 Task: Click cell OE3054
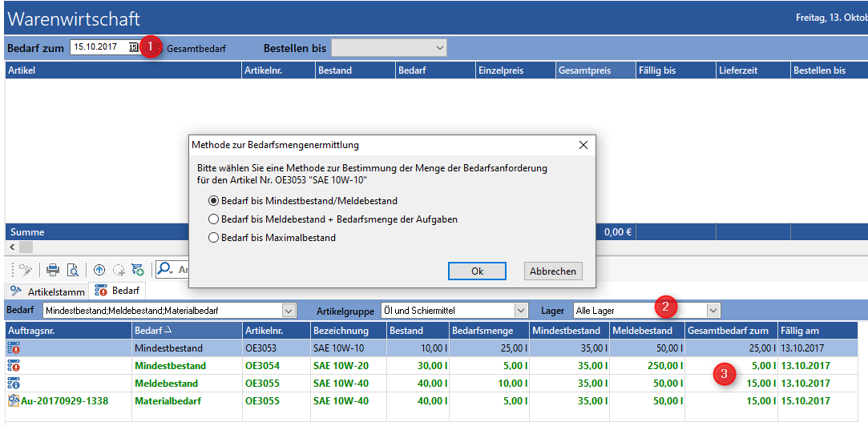(x=277, y=366)
